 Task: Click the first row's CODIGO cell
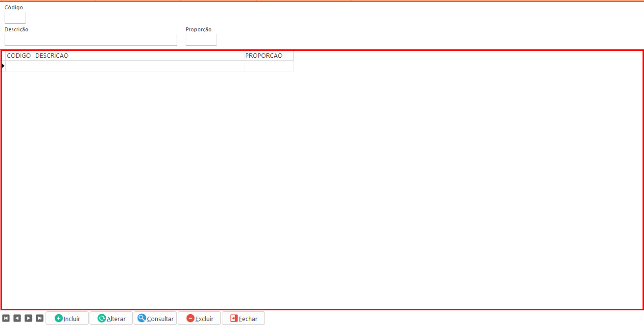tap(20, 66)
